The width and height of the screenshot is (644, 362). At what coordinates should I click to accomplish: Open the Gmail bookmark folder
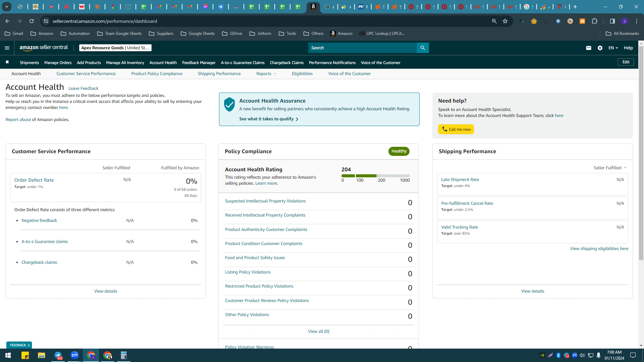coord(14,34)
